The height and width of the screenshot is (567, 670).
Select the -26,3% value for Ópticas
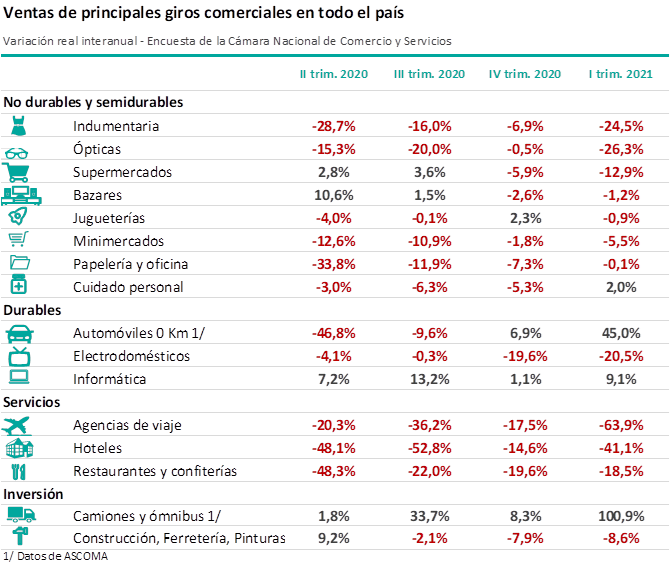(x=621, y=150)
